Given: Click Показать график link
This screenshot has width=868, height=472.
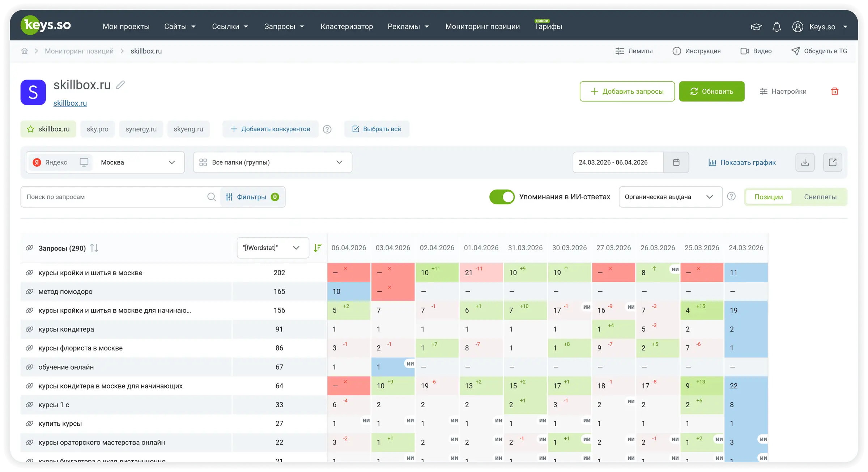Looking at the screenshot, I should [742, 162].
